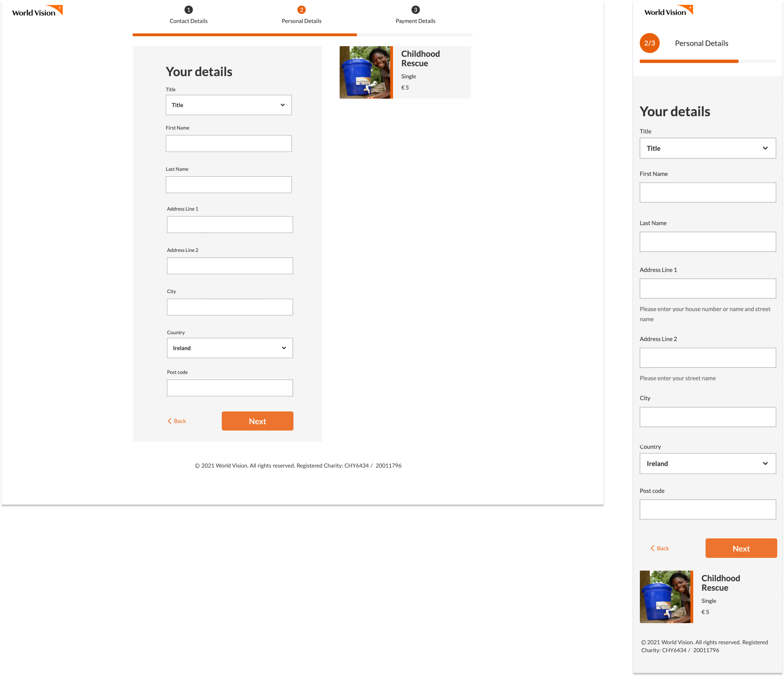Screen dimensions: 784x686
Task: Select step 1 Contact Details circle
Action: pos(189,10)
